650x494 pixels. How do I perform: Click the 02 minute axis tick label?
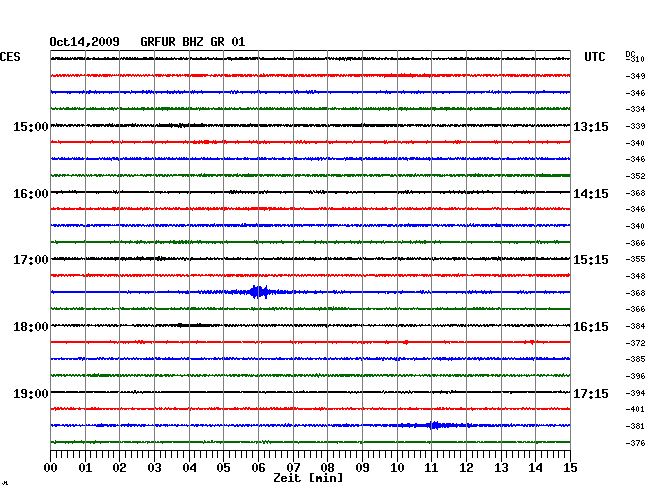click(119, 468)
